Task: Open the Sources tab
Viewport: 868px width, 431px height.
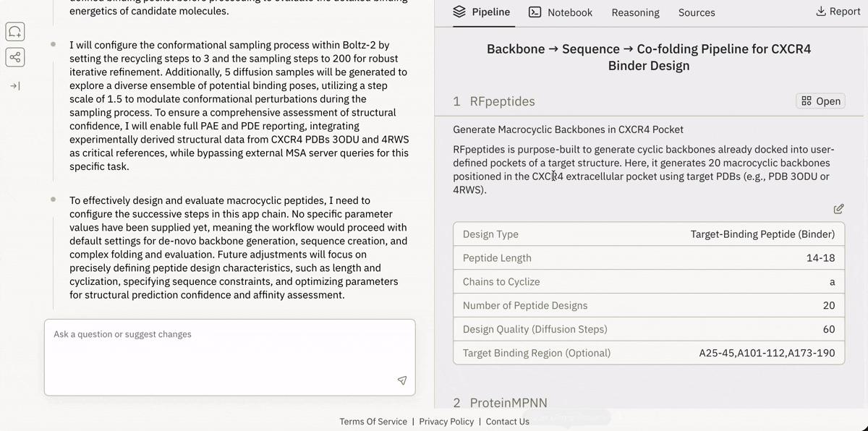Action: [697, 12]
